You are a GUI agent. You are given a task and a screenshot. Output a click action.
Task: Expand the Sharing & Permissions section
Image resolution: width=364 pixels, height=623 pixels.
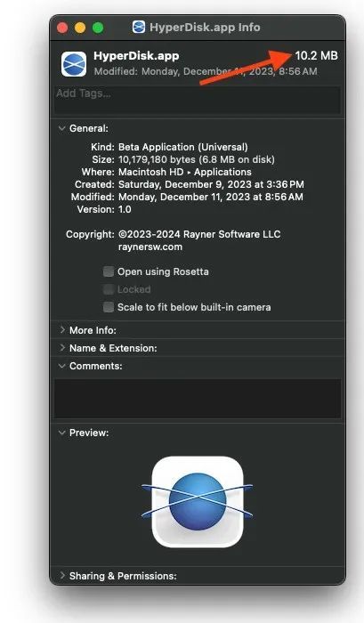[62, 576]
